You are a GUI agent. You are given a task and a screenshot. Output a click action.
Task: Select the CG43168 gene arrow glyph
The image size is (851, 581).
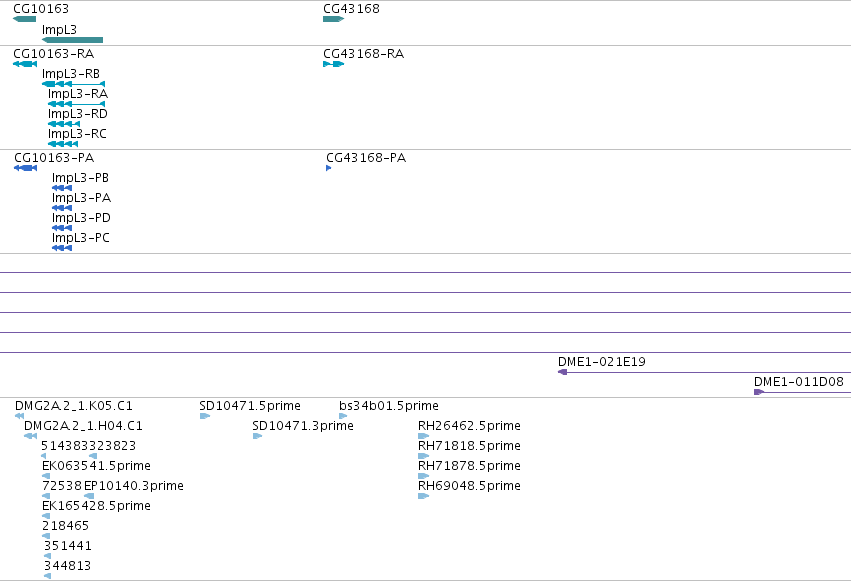point(333,19)
